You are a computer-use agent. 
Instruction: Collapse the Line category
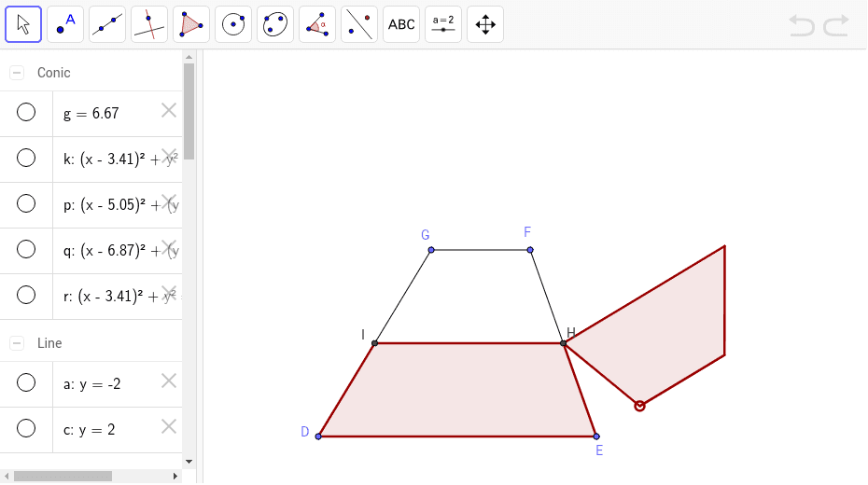tap(17, 343)
